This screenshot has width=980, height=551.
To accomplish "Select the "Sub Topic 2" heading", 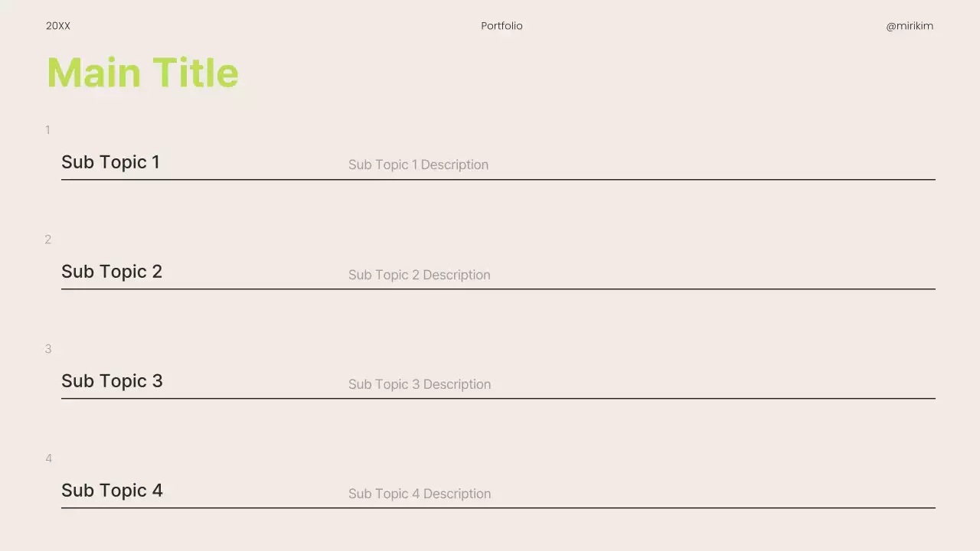I will (x=112, y=272).
